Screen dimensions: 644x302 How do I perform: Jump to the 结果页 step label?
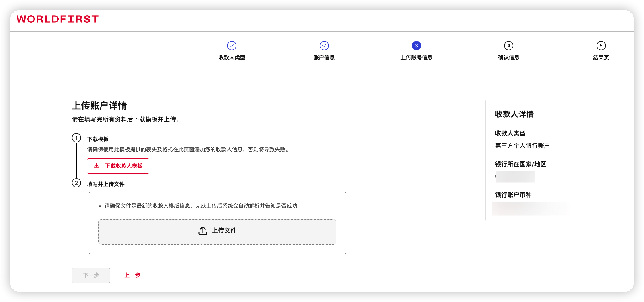click(x=601, y=58)
